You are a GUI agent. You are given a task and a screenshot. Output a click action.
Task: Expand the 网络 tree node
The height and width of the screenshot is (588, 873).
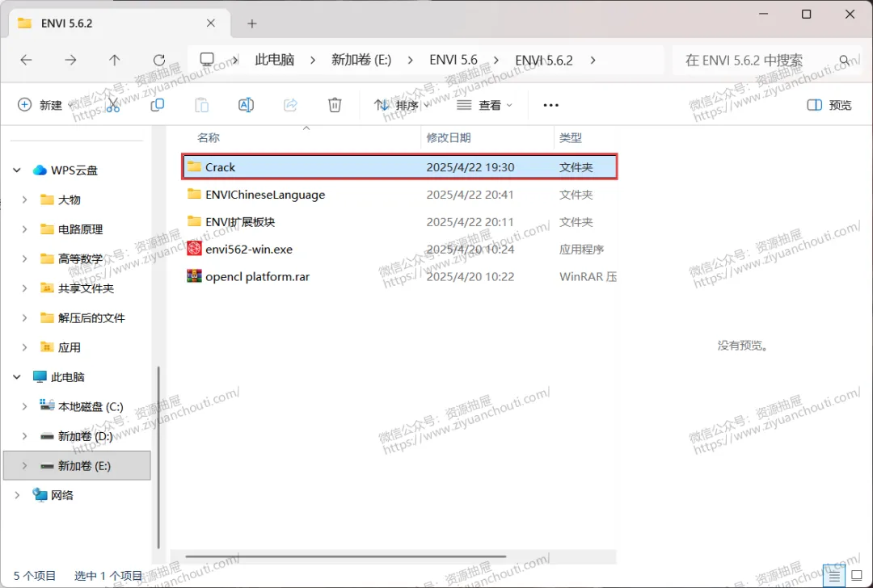[17, 495]
